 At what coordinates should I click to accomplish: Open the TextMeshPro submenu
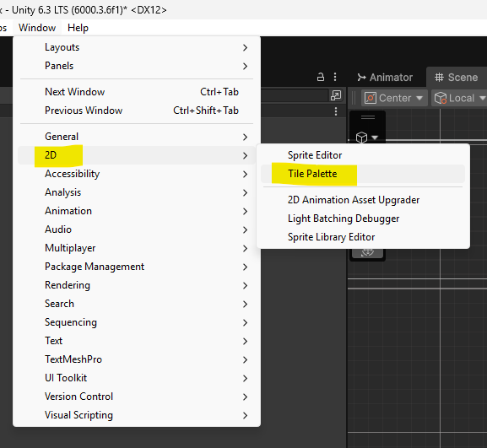tap(137, 359)
